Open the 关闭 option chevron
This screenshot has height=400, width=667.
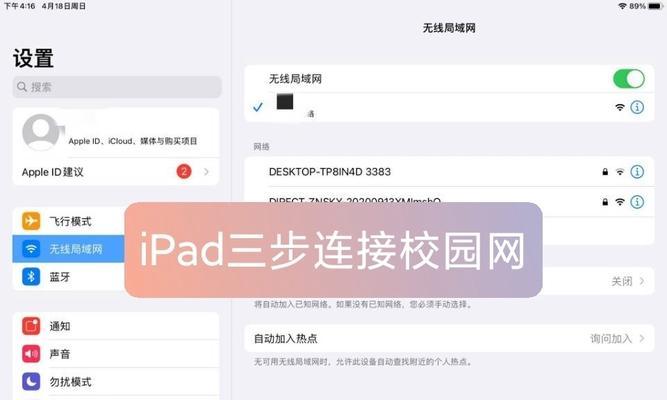click(642, 281)
